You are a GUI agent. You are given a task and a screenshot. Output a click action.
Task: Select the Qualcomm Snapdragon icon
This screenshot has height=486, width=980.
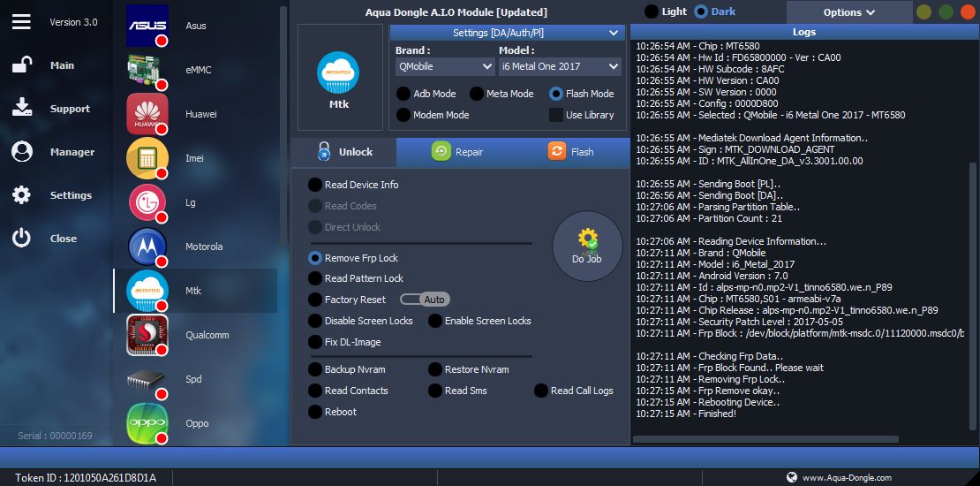click(x=147, y=335)
